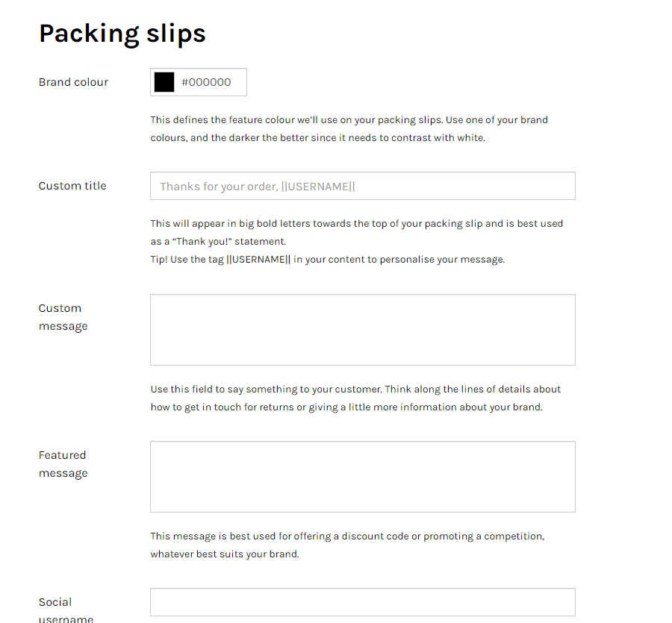Click the 'big bold letters' help text line
This screenshot has height=623, width=672.
click(x=356, y=223)
